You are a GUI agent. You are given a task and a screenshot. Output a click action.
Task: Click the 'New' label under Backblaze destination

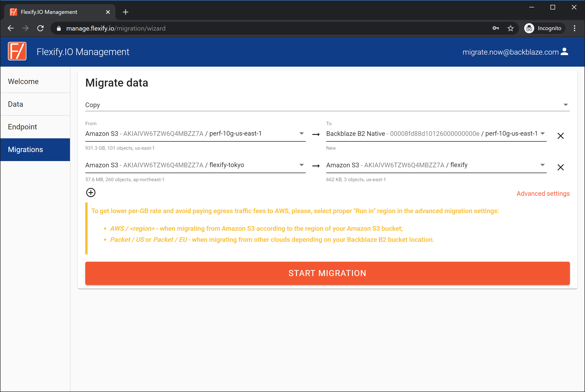pos(331,148)
